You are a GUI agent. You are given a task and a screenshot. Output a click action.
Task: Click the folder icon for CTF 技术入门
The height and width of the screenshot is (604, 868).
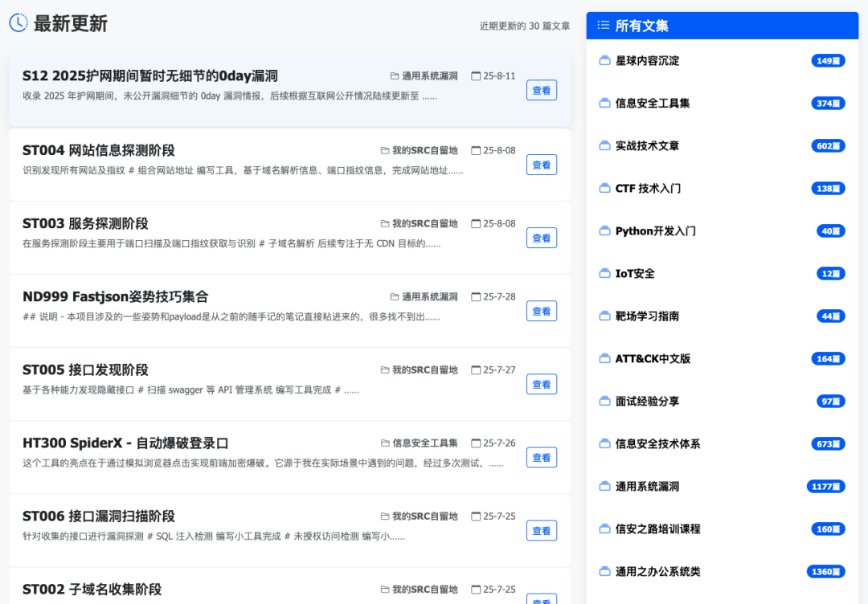605,188
